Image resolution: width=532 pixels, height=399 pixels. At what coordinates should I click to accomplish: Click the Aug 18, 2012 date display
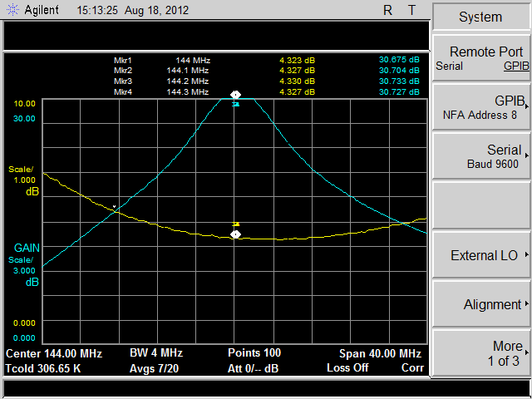coord(156,10)
